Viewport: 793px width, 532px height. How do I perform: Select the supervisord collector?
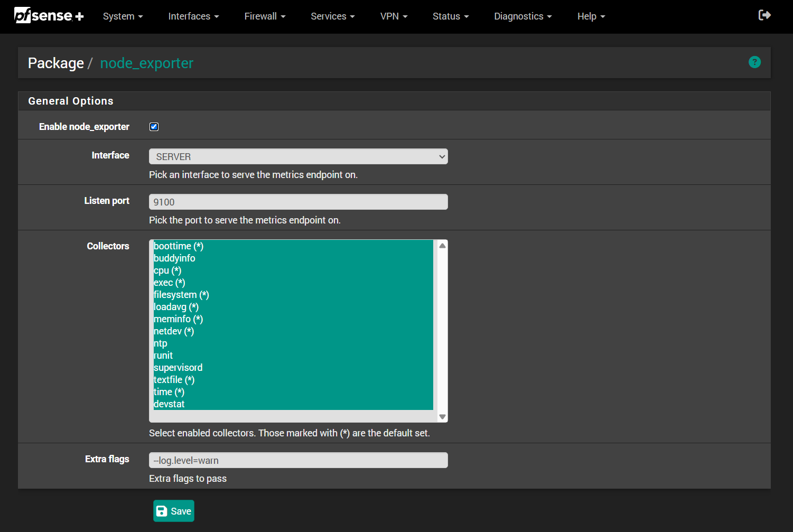pos(293,368)
